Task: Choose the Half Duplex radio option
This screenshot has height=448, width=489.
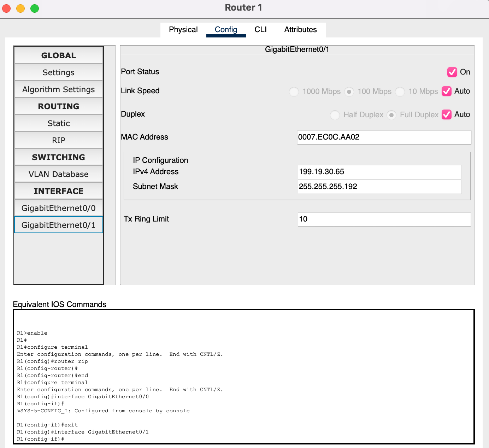Action: pos(335,115)
